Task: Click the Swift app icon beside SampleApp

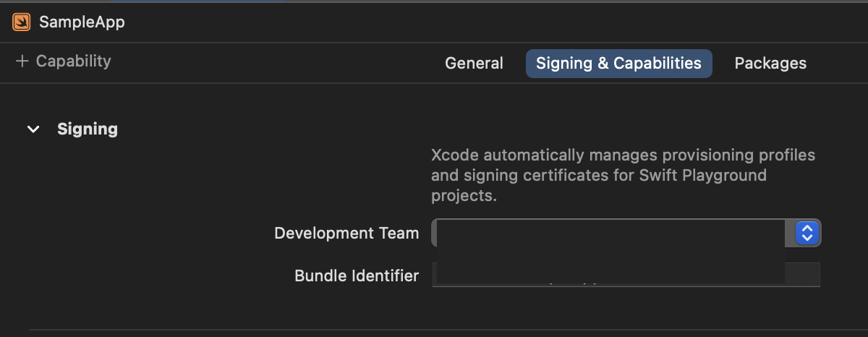Action: 22,22
